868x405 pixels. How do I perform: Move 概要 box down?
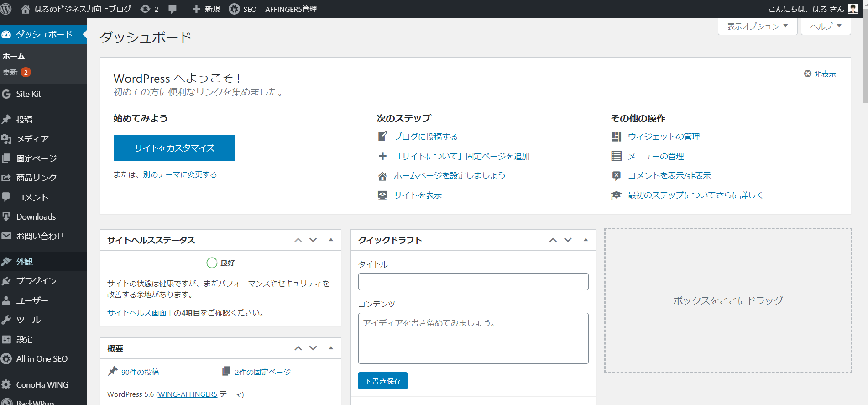(313, 348)
